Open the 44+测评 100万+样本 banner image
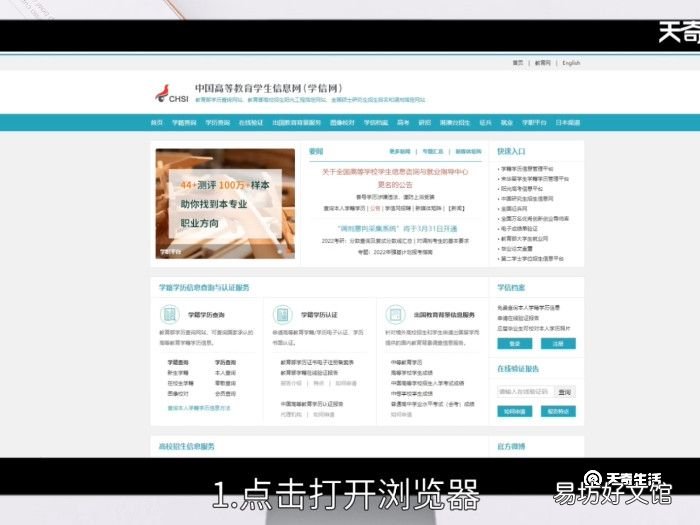The image size is (700, 525). click(225, 204)
